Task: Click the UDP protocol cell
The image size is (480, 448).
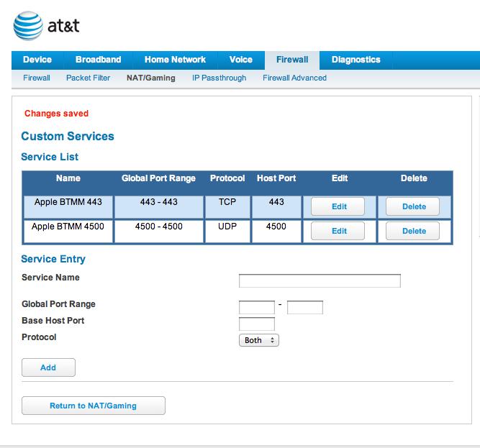Action: [227, 232]
